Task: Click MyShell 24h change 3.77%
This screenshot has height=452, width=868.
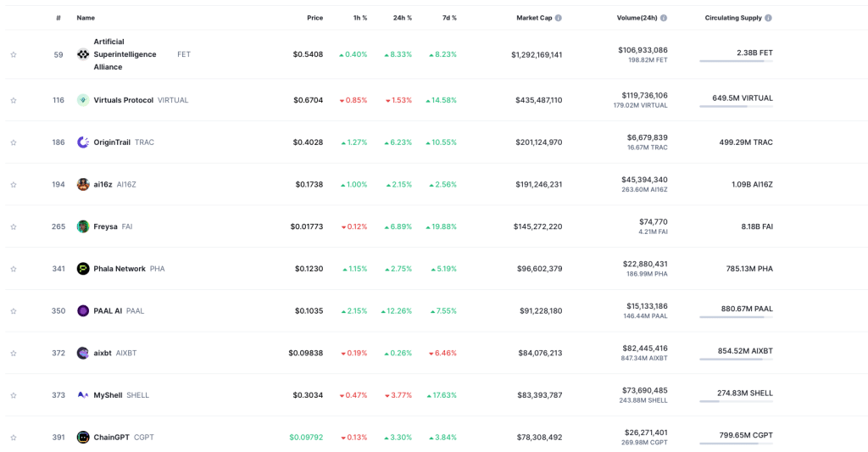Action: 398,395
